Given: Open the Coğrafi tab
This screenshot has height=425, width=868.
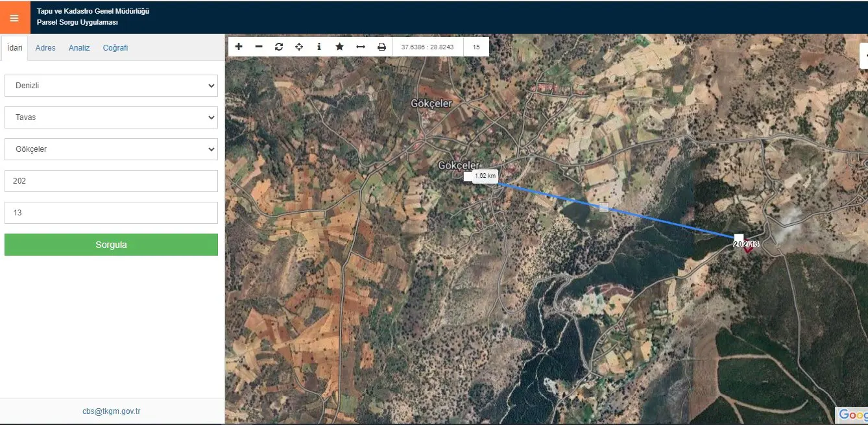Looking at the screenshot, I should [115, 48].
